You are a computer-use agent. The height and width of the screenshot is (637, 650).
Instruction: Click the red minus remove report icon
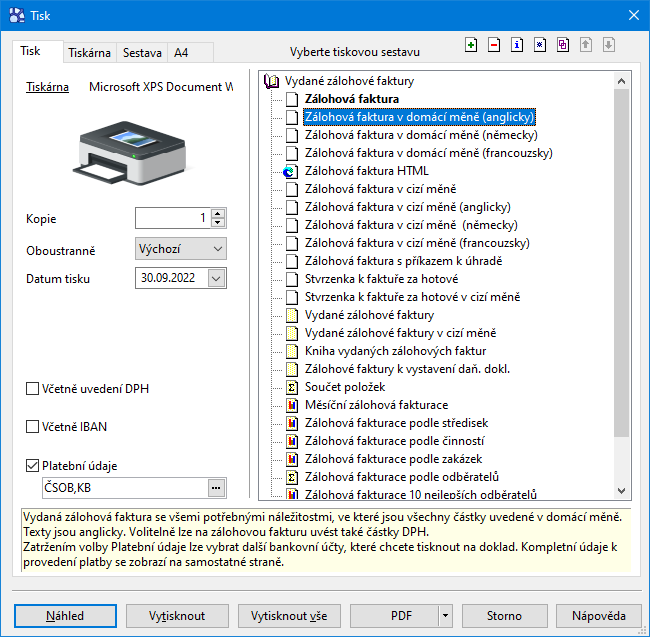tap(494, 45)
